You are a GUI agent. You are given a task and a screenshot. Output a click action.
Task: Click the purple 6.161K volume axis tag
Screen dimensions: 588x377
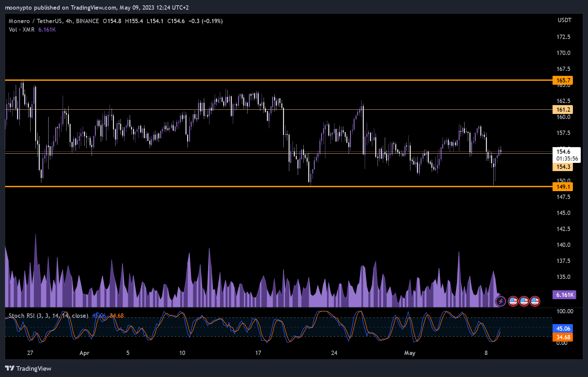tap(565, 295)
